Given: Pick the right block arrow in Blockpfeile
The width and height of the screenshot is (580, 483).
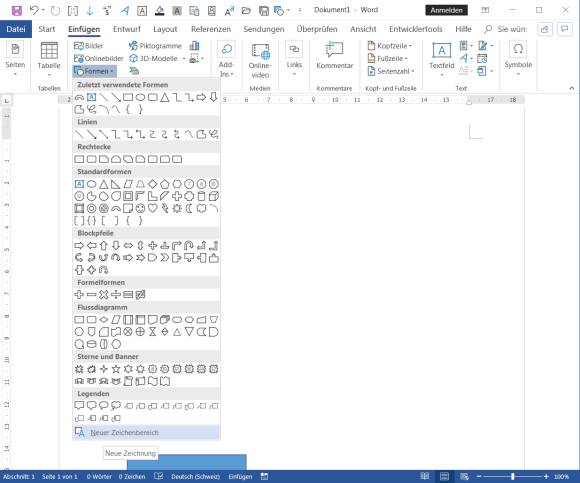Looking at the screenshot, I should point(79,246).
